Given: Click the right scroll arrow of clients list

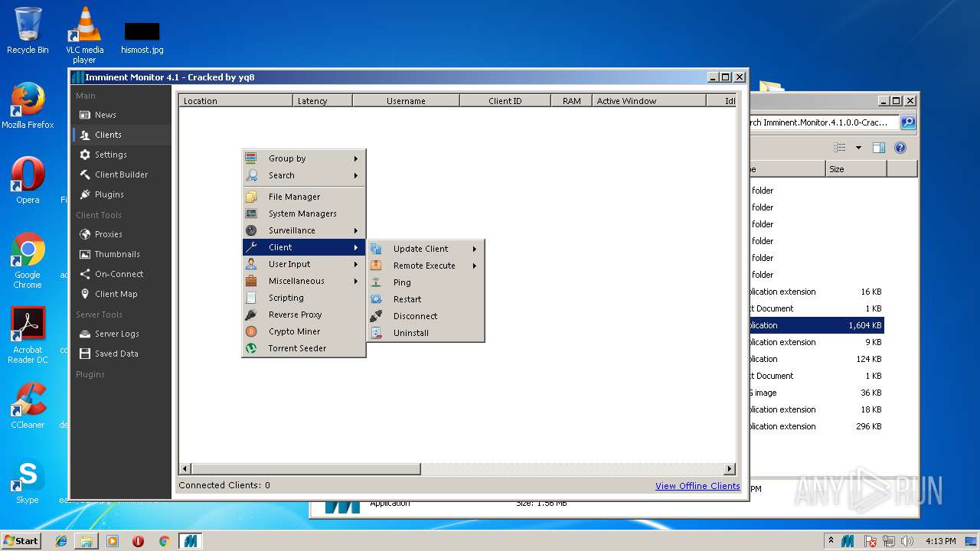Looking at the screenshot, I should 730,468.
